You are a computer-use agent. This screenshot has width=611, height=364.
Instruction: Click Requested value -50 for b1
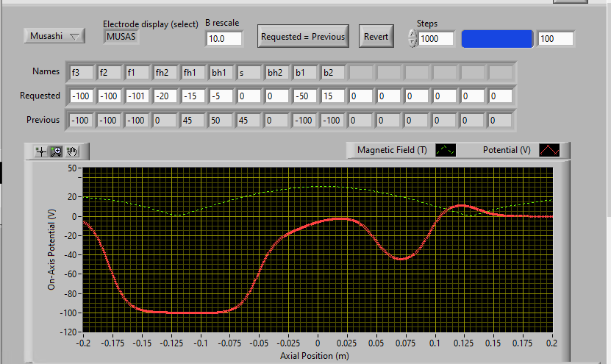305,96
